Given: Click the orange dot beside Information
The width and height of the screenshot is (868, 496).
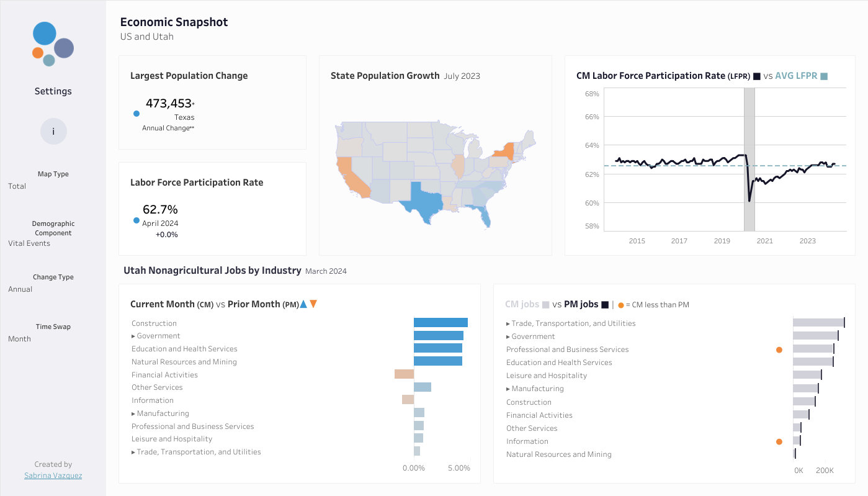Looking at the screenshot, I should click(x=779, y=441).
